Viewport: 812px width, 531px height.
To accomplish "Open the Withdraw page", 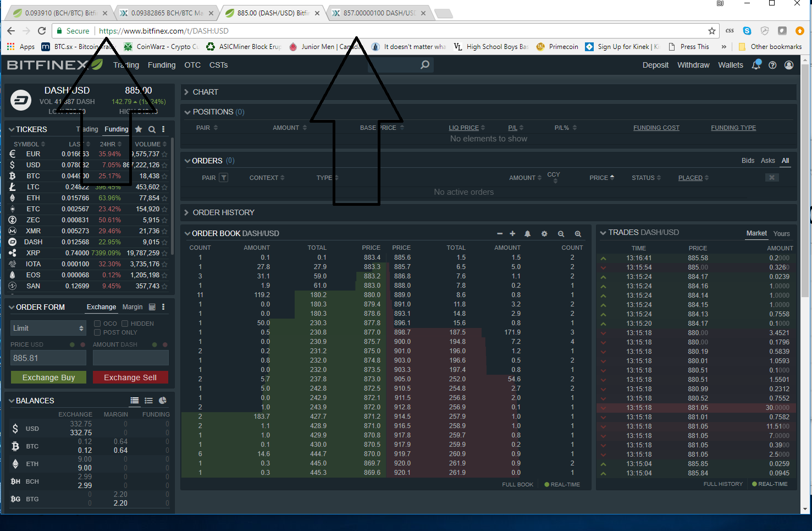I will [x=693, y=65].
